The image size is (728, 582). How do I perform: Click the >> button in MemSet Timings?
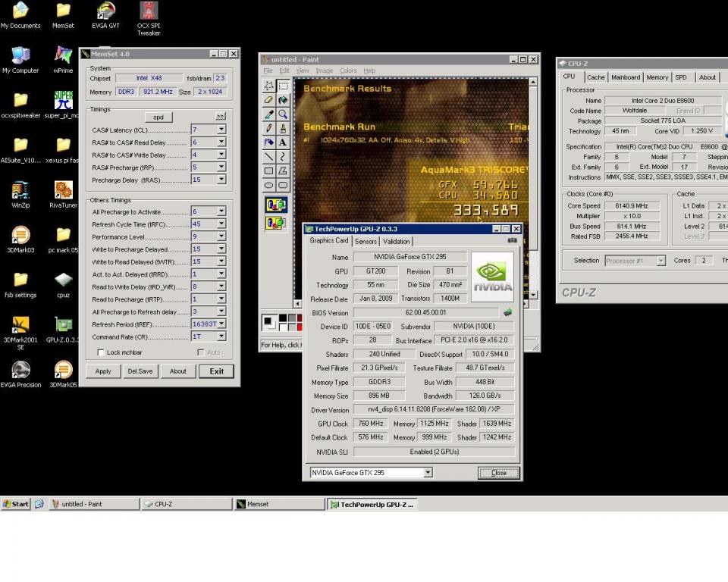[220, 116]
